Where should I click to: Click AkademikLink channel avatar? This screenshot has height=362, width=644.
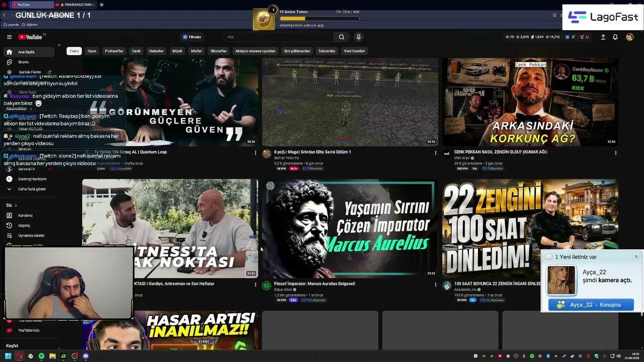[x=447, y=286]
